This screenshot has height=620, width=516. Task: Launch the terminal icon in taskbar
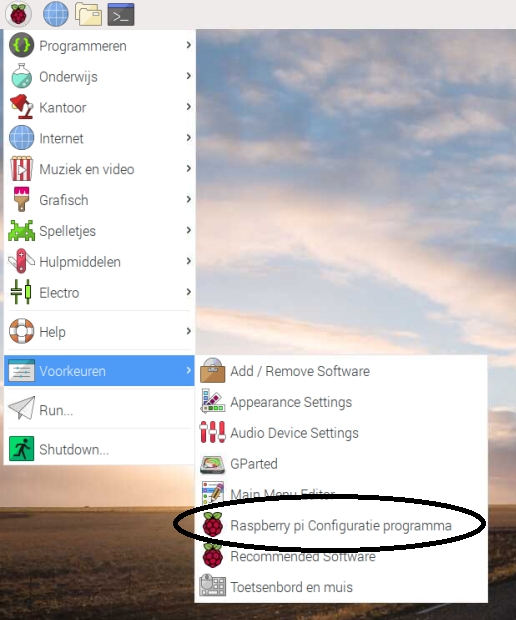click(x=121, y=15)
